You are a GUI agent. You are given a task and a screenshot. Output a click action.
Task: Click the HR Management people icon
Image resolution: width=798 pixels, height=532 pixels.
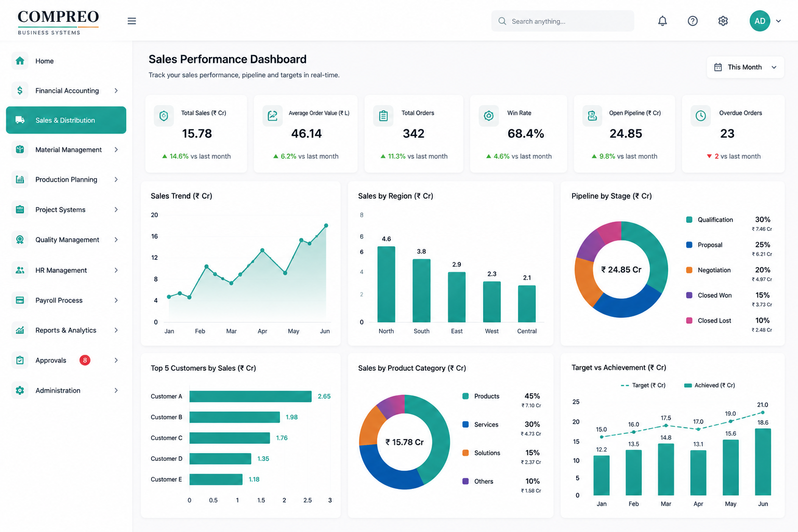click(x=20, y=270)
